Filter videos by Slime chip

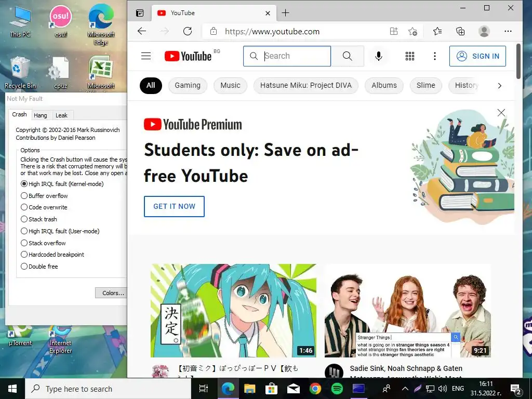point(426,86)
